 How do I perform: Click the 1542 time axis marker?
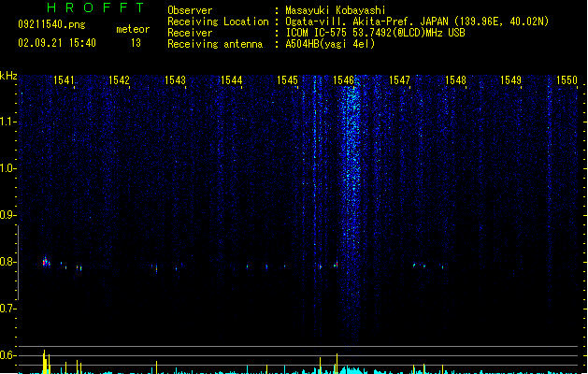[x=119, y=79]
